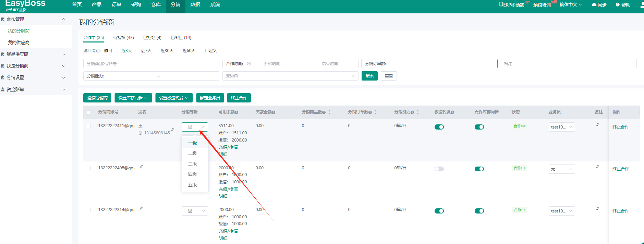Viewport: 644px width, 244px height.
Task: Click the 同步 cloud sync icon
Action: (x=594, y=5)
